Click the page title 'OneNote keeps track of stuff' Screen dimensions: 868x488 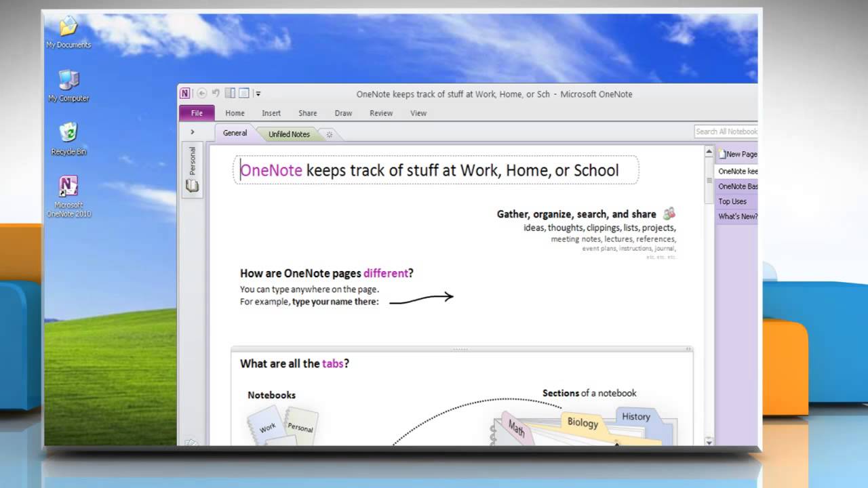tap(429, 170)
